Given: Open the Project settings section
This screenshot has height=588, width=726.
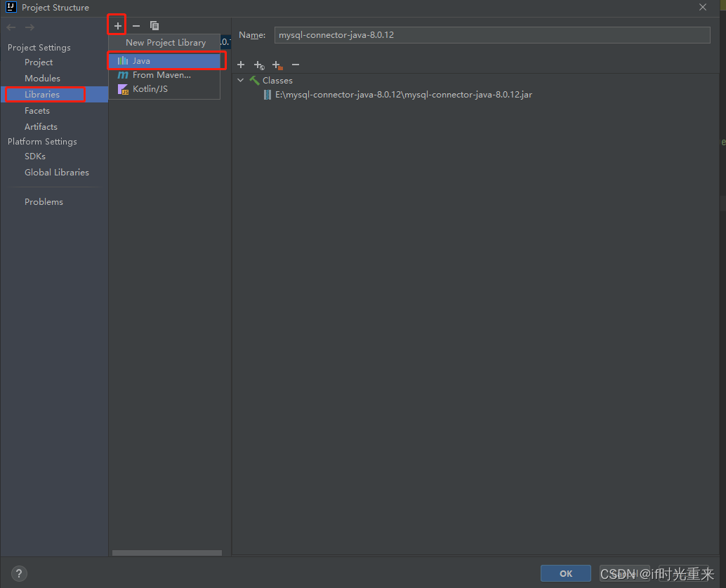Looking at the screenshot, I should tap(39, 62).
